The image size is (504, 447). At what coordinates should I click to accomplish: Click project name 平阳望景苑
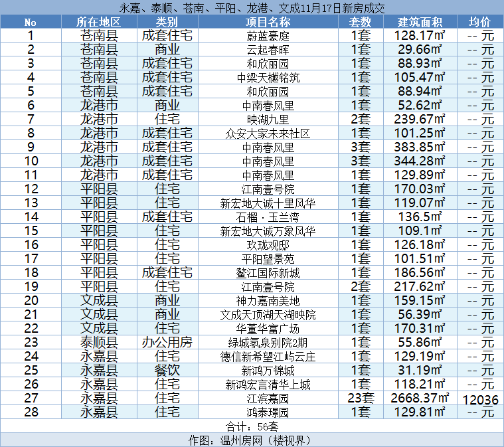pos(268,259)
